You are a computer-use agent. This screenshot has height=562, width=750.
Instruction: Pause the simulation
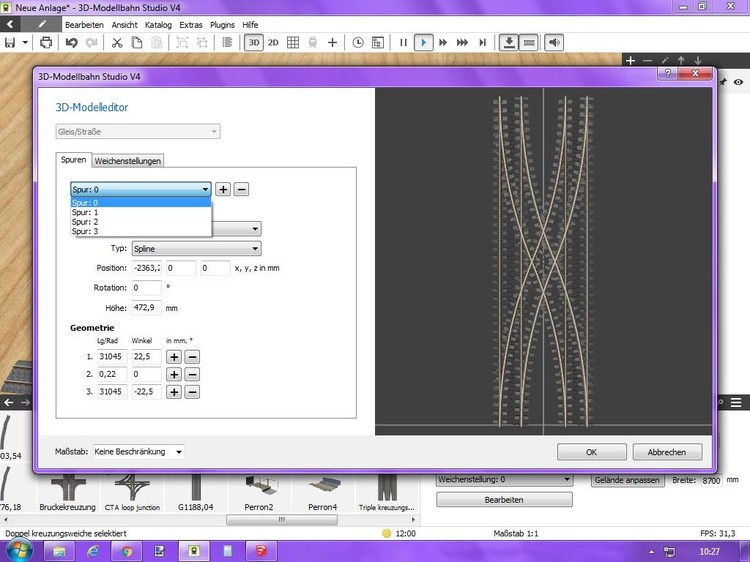coord(403,43)
